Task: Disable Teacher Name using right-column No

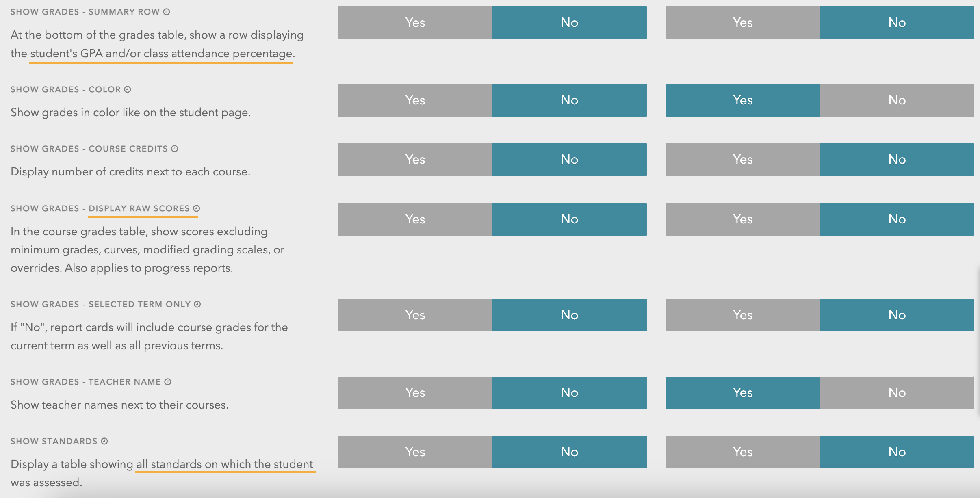Action: (x=897, y=393)
